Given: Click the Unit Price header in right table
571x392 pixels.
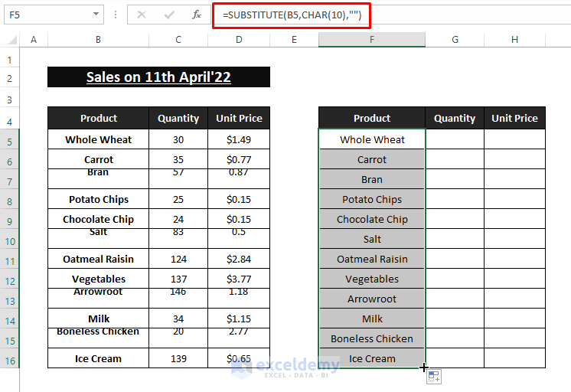Looking at the screenshot, I should click(514, 118).
